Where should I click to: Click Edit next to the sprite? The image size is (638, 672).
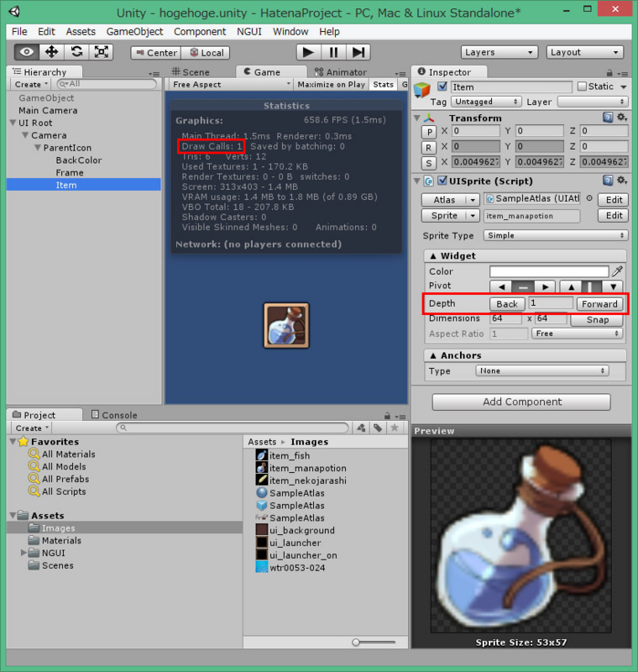[614, 216]
